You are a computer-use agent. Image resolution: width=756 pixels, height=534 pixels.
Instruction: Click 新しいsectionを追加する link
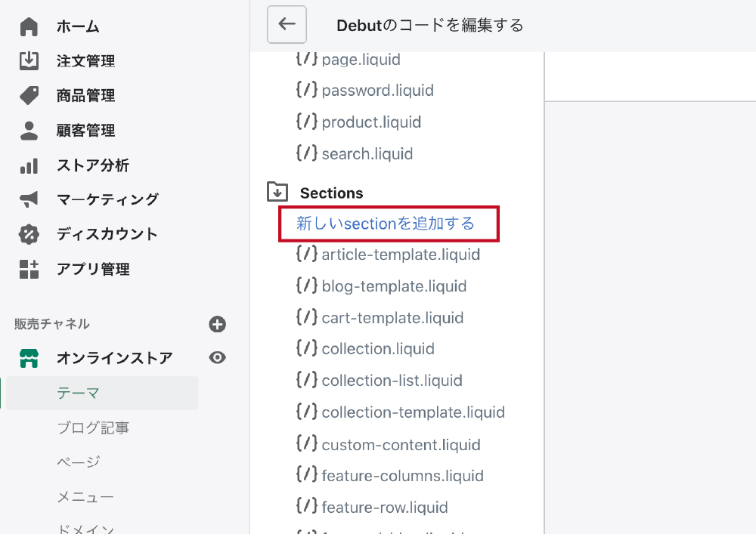click(386, 224)
